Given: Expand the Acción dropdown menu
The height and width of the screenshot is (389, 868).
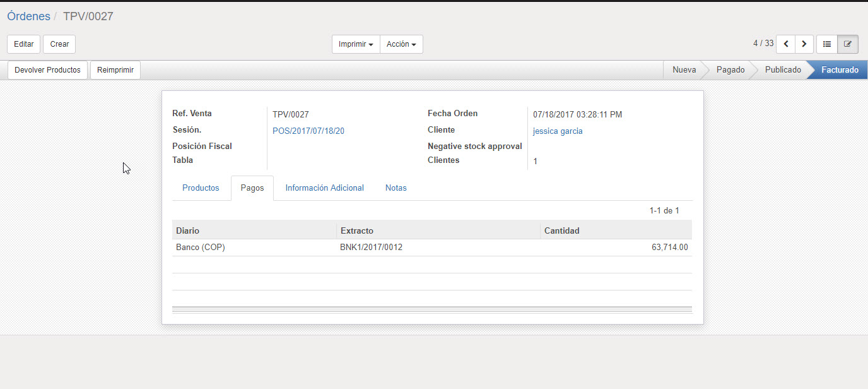Looking at the screenshot, I should tap(401, 44).
